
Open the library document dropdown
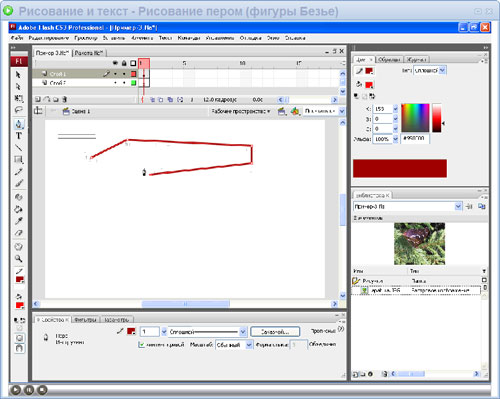[x=458, y=206]
